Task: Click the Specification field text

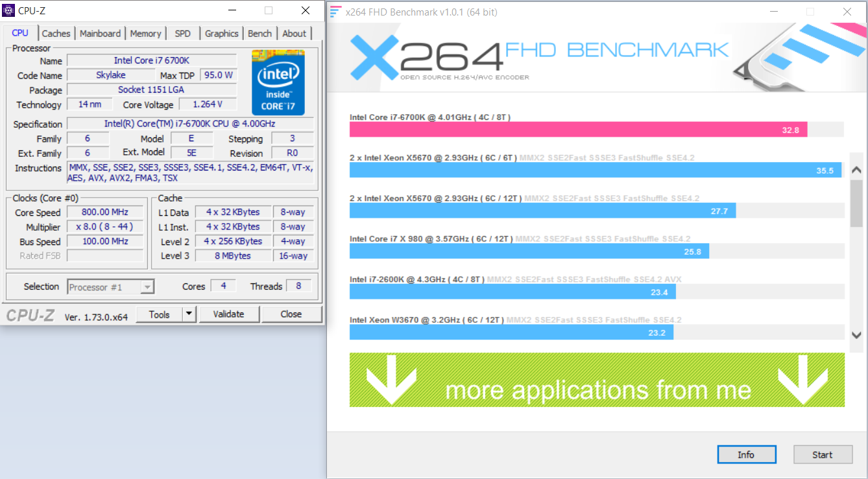Action: pyautogui.click(x=190, y=124)
